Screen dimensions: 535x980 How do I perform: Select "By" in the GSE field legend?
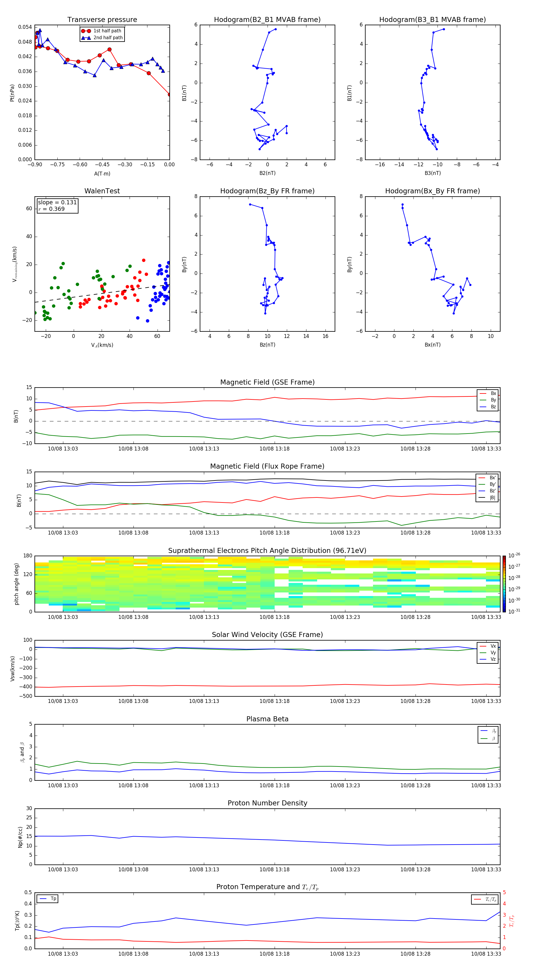coord(488,400)
